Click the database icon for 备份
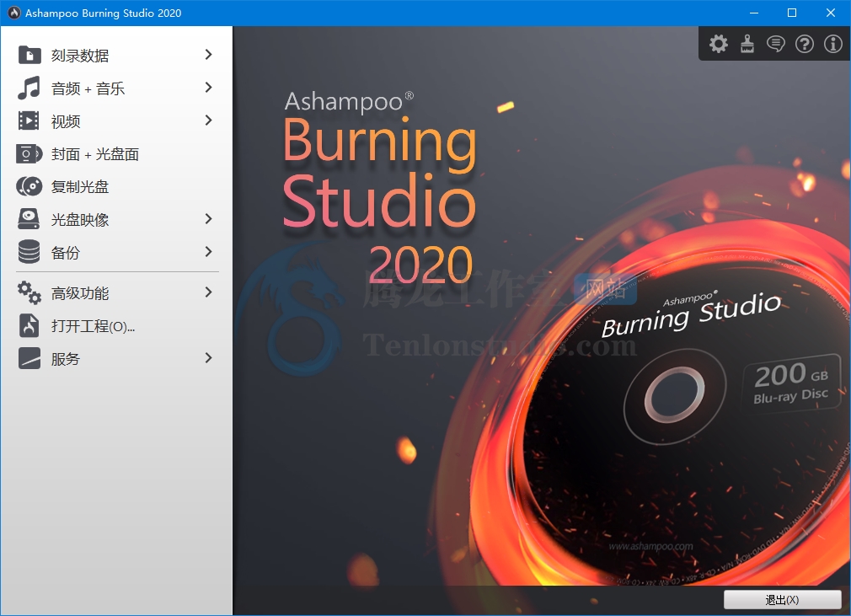Viewport: 851px width, 616px height. (29, 252)
